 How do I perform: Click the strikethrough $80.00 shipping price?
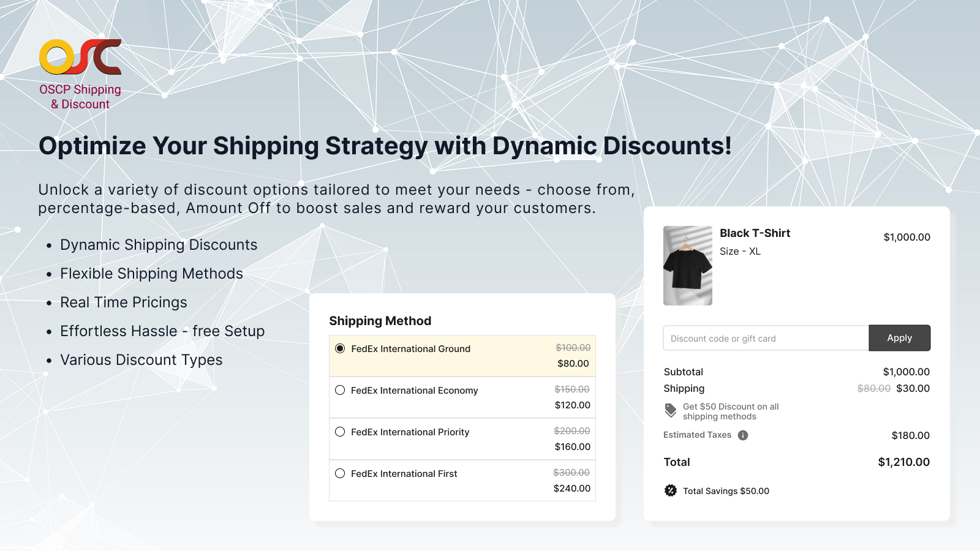tap(873, 388)
